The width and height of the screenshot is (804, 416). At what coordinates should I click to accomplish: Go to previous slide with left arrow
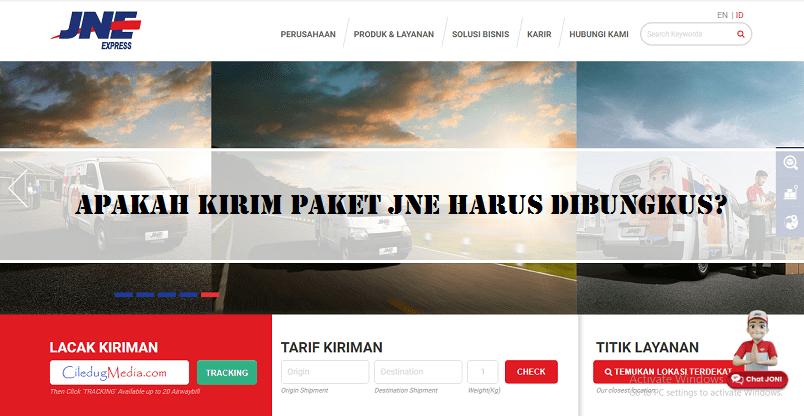[17, 187]
